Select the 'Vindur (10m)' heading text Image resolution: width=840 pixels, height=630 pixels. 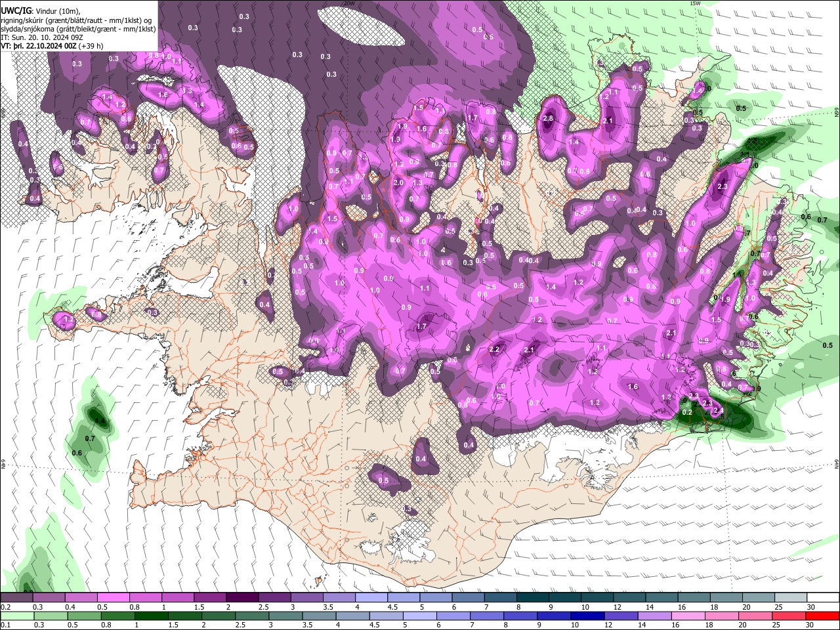[58, 11]
